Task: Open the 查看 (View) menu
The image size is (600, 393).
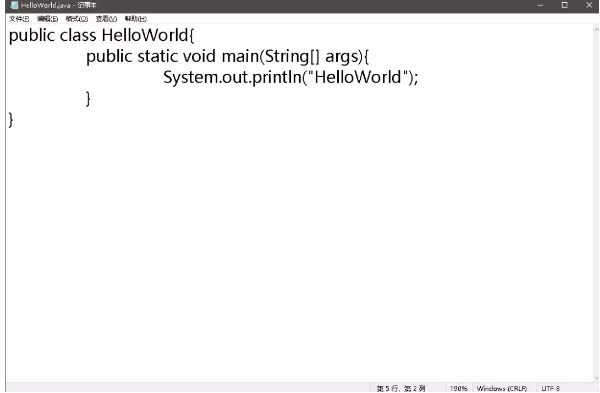Action: 106,18
